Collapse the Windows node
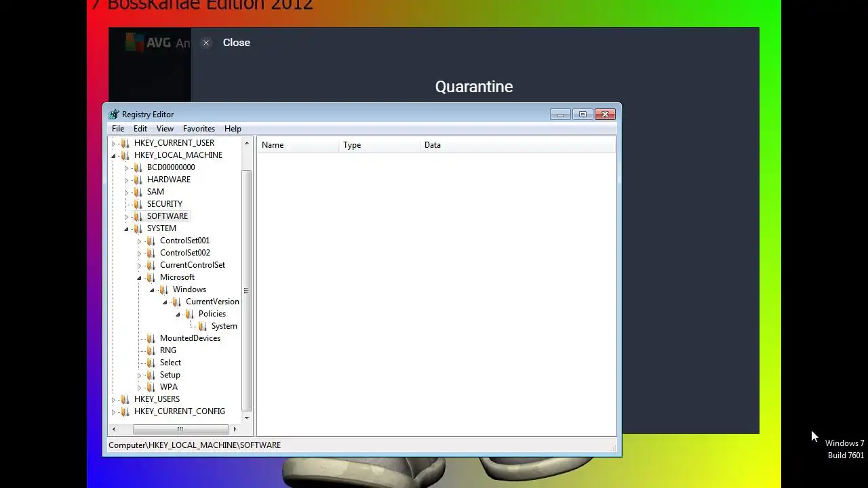This screenshot has width=868, height=488. coord(153,289)
